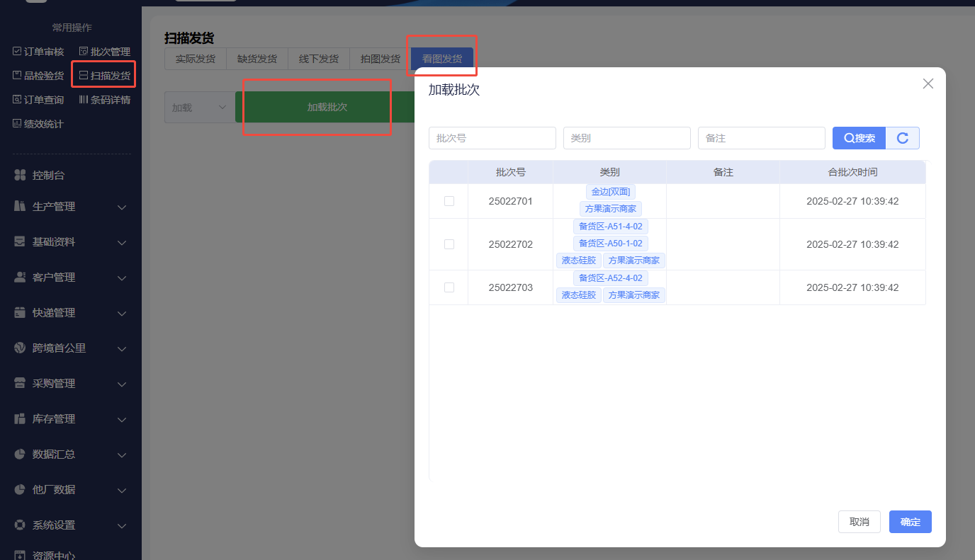The height and width of the screenshot is (560, 975).
Task: Click the 跨境首公里 globe icon
Action: coord(20,348)
